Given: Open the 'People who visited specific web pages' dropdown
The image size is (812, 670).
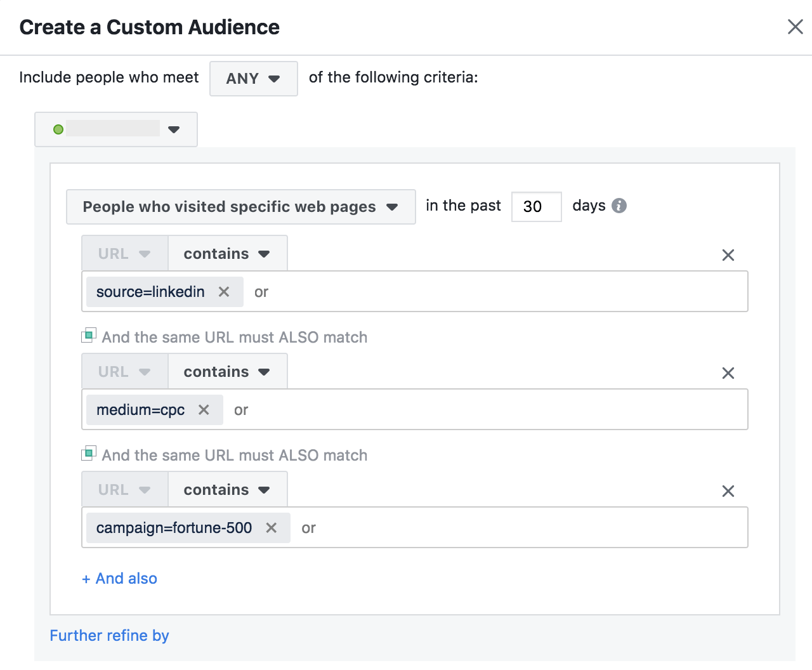Looking at the screenshot, I should tap(240, 207).
